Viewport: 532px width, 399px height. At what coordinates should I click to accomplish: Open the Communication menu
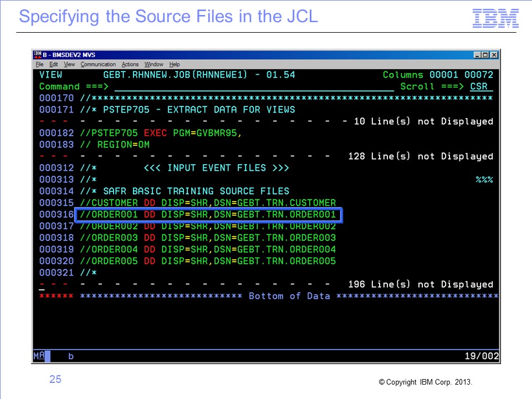click(98, 64)
